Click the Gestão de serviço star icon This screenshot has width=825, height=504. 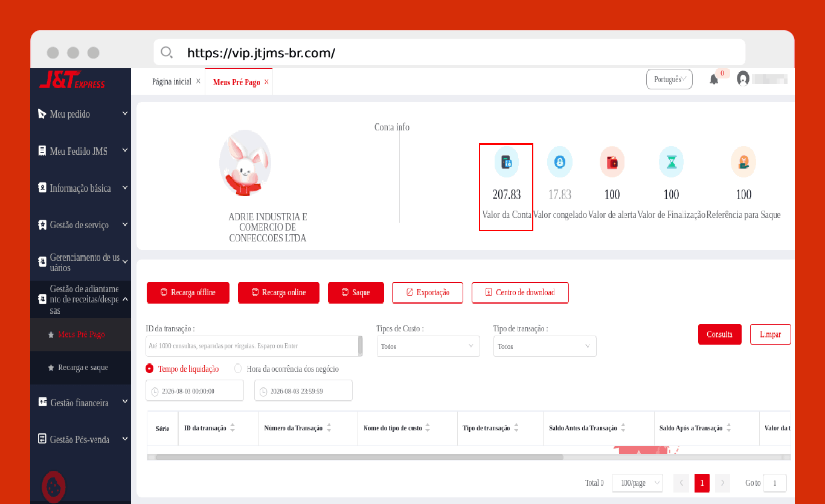click(42, 225)
